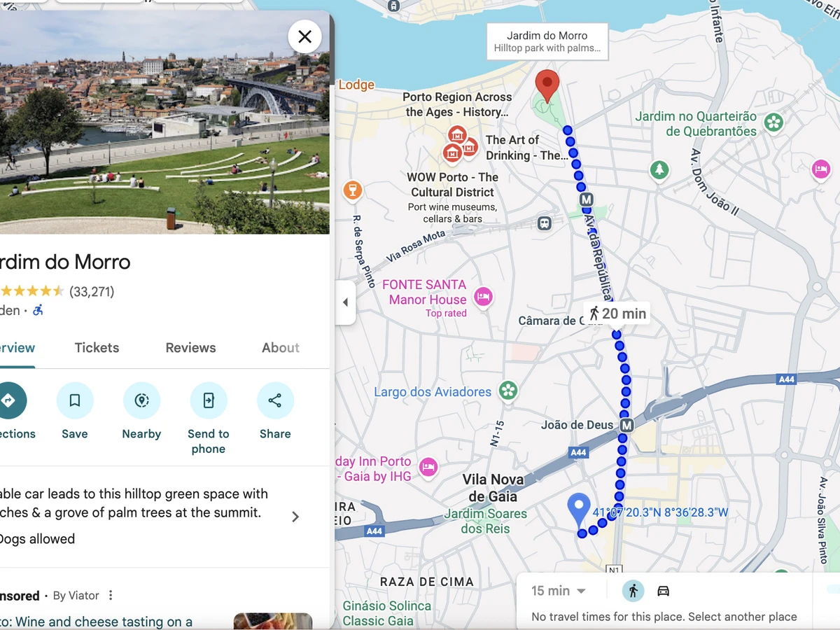Click the 33,271 reviews count

click(92, 292)
